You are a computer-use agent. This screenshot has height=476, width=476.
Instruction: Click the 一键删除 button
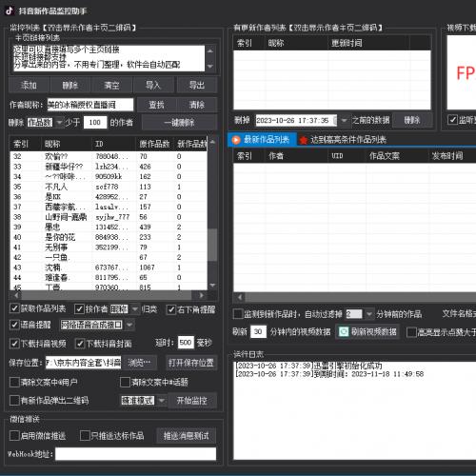click(180, 123)
